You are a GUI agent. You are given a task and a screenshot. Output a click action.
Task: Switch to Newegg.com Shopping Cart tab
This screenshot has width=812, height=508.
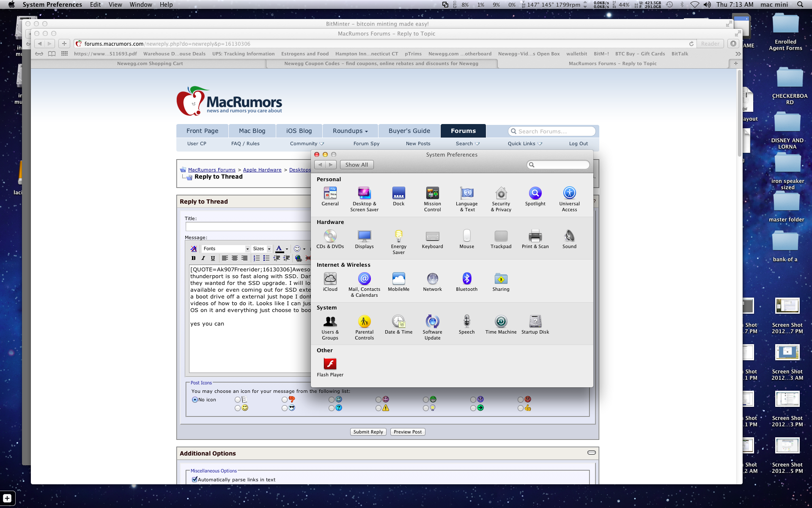pos(150,63)
